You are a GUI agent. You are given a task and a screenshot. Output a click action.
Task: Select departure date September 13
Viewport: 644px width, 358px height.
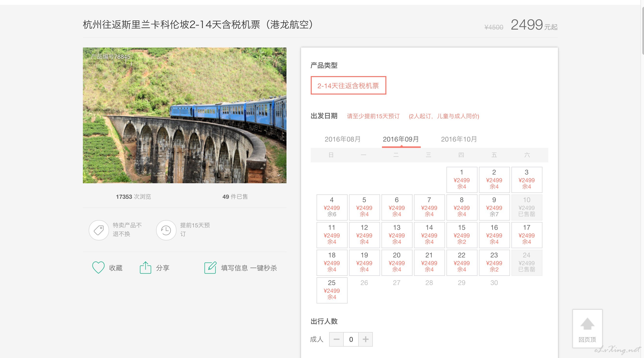[397, 235]
